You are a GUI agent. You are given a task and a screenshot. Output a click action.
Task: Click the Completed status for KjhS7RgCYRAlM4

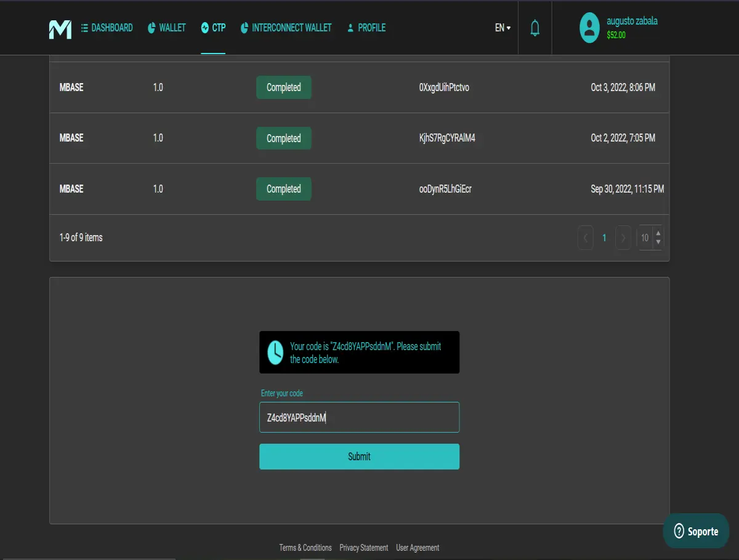(284, 138)
